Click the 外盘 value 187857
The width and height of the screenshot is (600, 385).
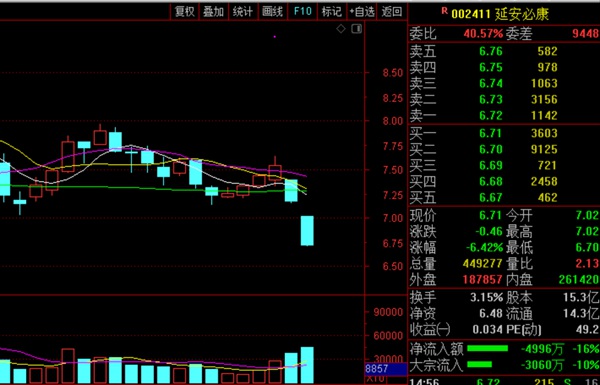[482, 280]
